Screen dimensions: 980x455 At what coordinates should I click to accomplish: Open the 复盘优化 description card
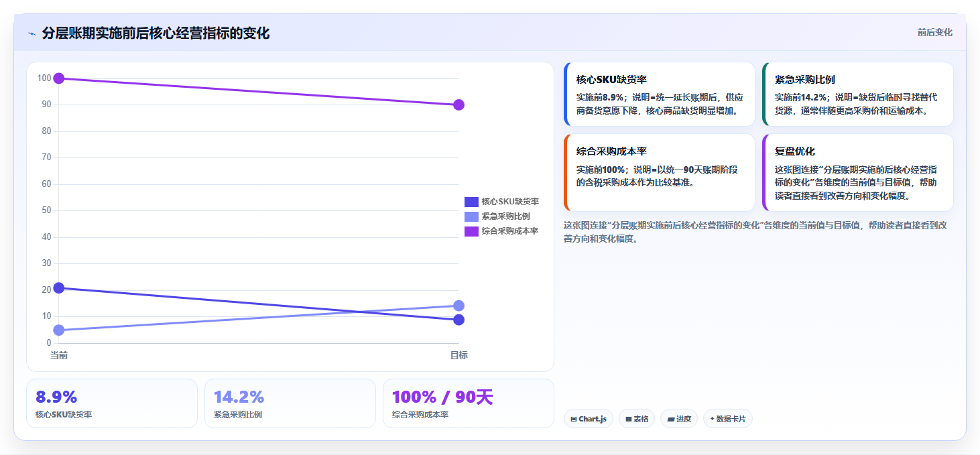(858, 173)
